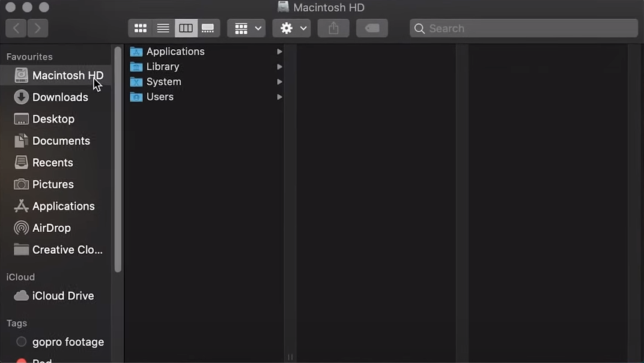Switch to gallery view
The height and width of the screenshot is (363, 644).
[x=208, y=28]
